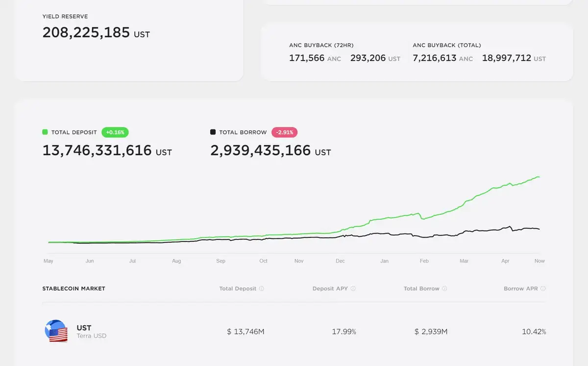Click info icon beside Total Deposit column header
Image resolution: width=588 pixels, height=366 pixels.
(x=262, y=288)
